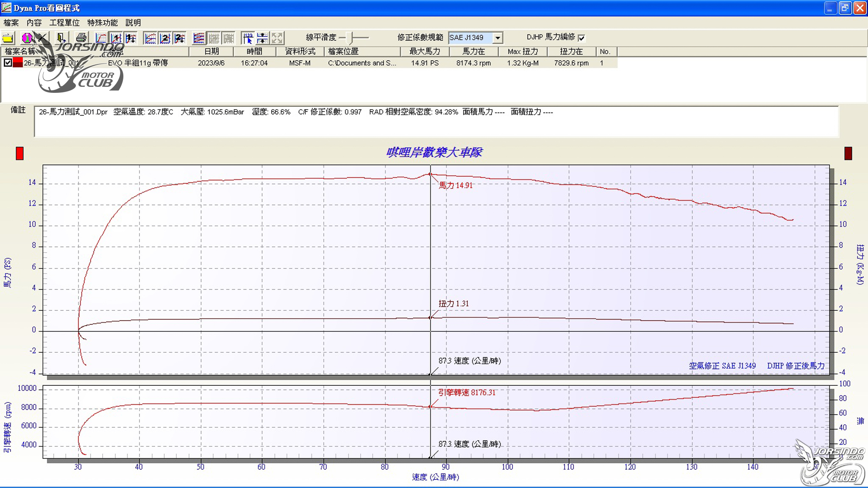Select the 8174.3 rpm cell
Image resolution: width=868 pixels, height=488 pixels.
(x=473, y=63)
